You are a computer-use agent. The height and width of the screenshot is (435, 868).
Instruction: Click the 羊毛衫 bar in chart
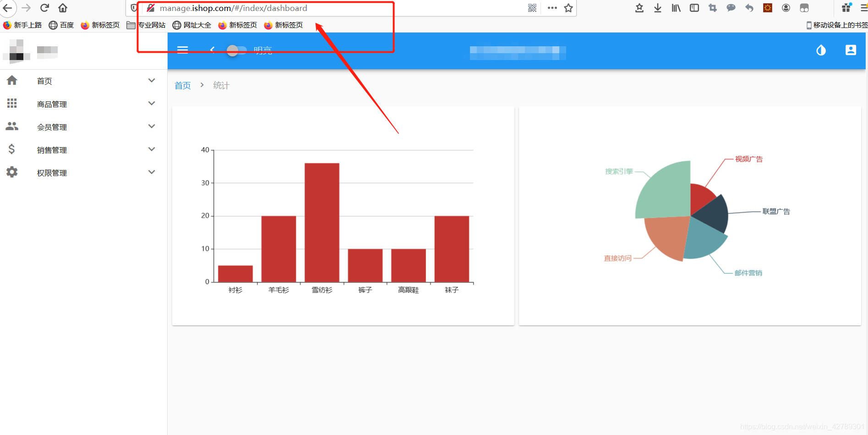(x=278, y=249)
